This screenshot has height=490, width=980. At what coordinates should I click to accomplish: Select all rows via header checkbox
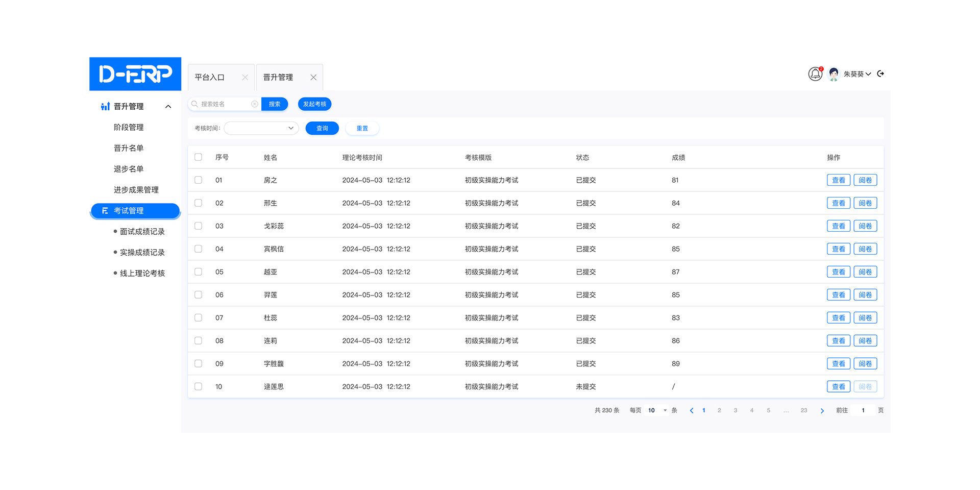pos(198,157)
